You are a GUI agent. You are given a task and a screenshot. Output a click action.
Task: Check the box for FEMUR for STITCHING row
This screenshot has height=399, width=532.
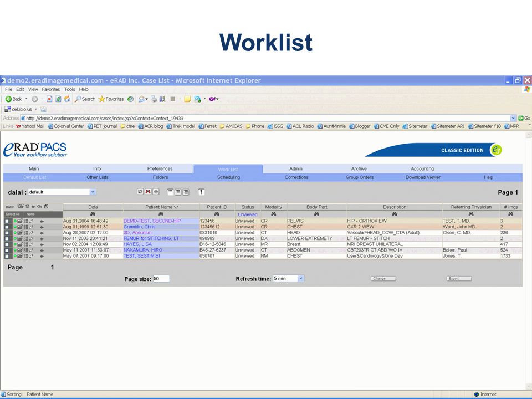[7, 238]
